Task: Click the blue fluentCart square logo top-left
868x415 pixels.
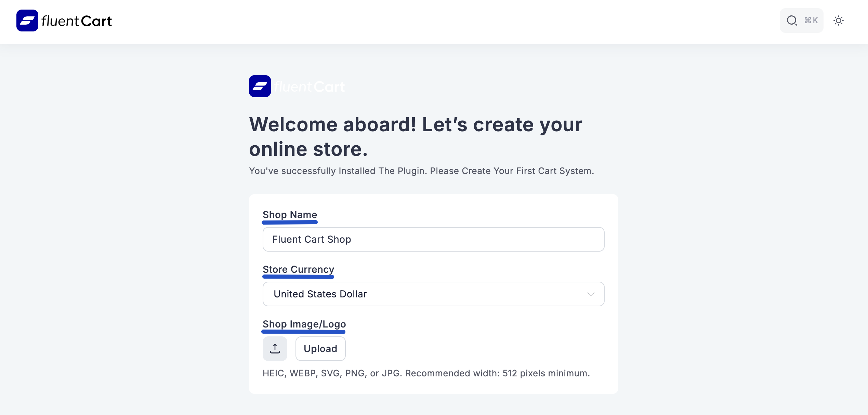Action: [28, 21]
